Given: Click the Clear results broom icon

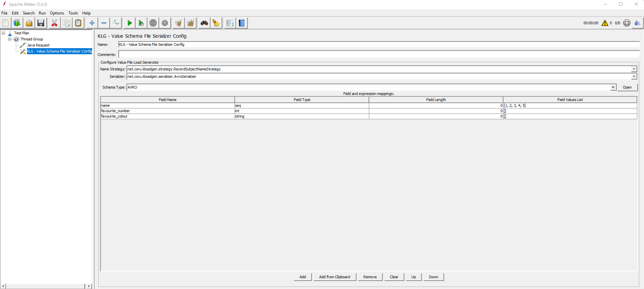Looking at the screenshot, I should [x=178, y=23].
